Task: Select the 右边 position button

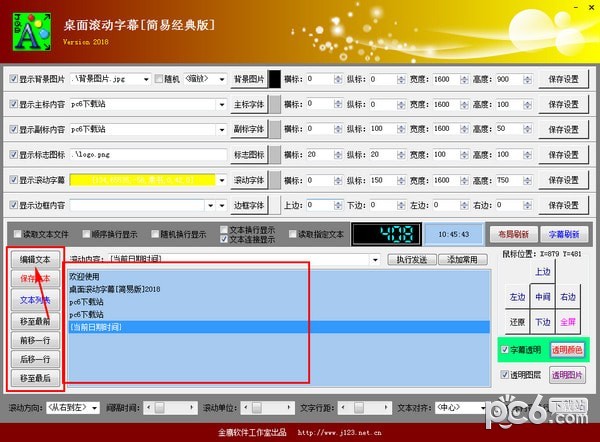Action: pyautogui.click(x=568, y=297)
